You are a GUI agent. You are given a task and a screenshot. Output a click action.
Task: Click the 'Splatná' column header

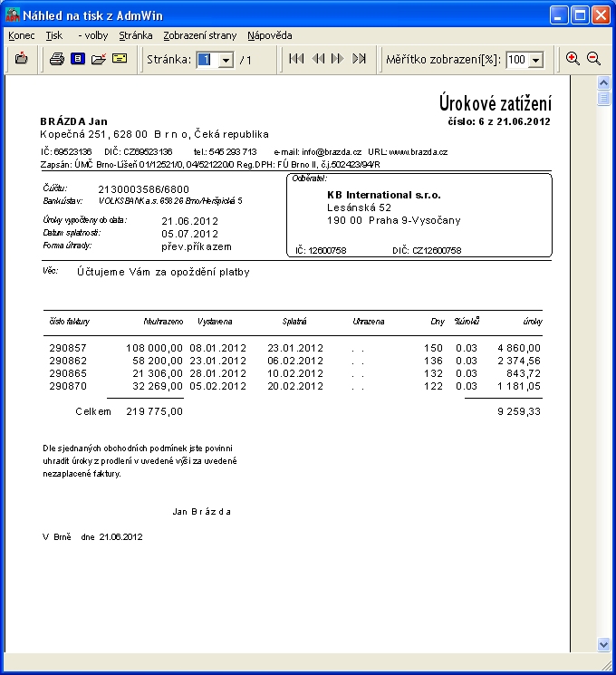click(294, 322)
